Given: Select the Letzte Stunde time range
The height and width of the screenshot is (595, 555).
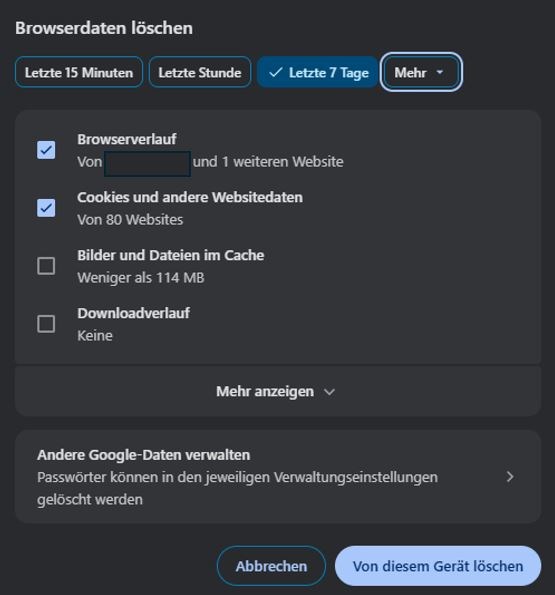Looking at the screenshot, I should (200, 72).
